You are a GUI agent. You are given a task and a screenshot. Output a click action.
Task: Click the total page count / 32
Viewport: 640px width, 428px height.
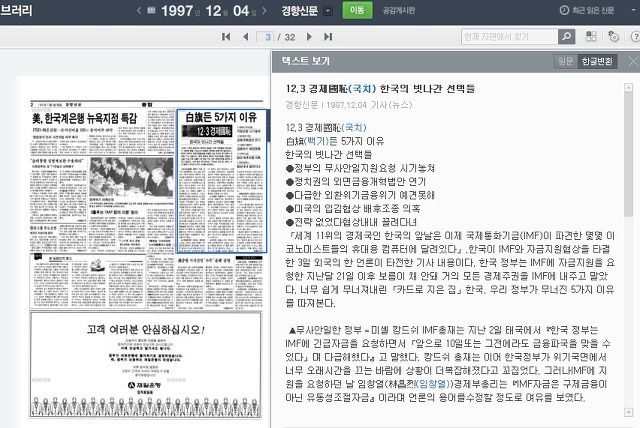[x=287, y=37]
